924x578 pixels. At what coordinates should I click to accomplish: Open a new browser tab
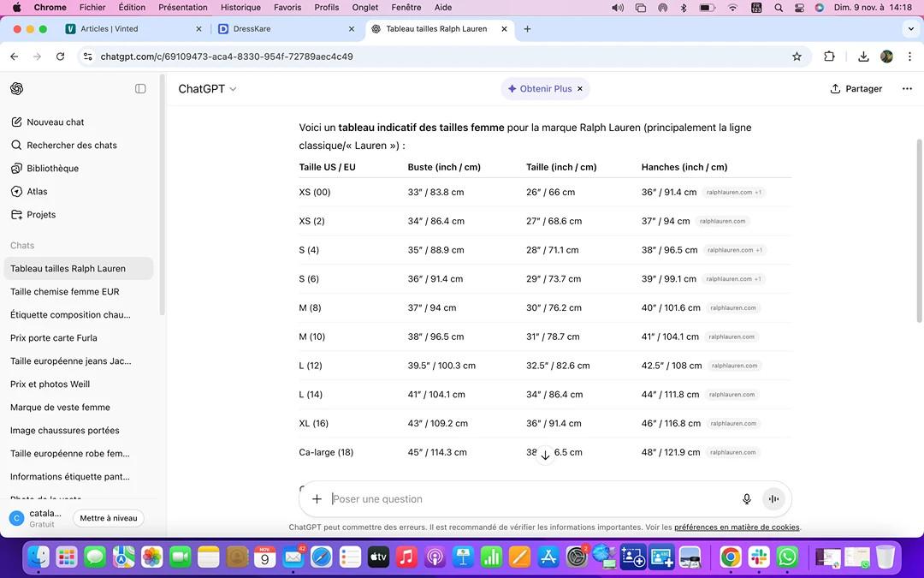coord(527,29)
